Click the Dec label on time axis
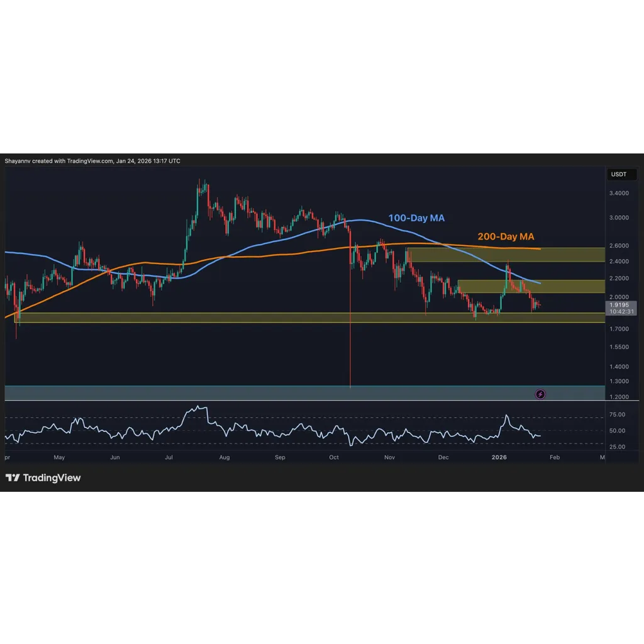644x644 pixels. (443, 457)
